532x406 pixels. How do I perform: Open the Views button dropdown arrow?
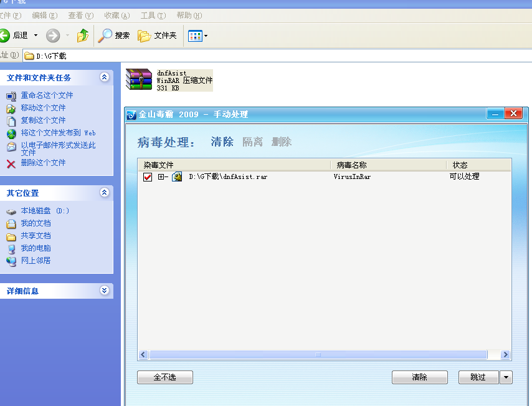pyautogui.click(x=206, y=36)
